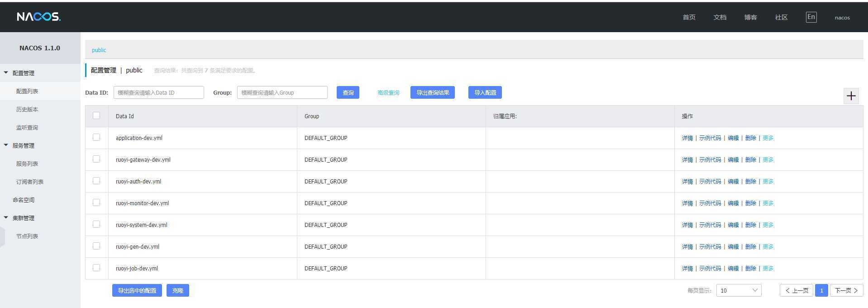Open 更多 for ruoyi-monitor-dev.yml

768,203
